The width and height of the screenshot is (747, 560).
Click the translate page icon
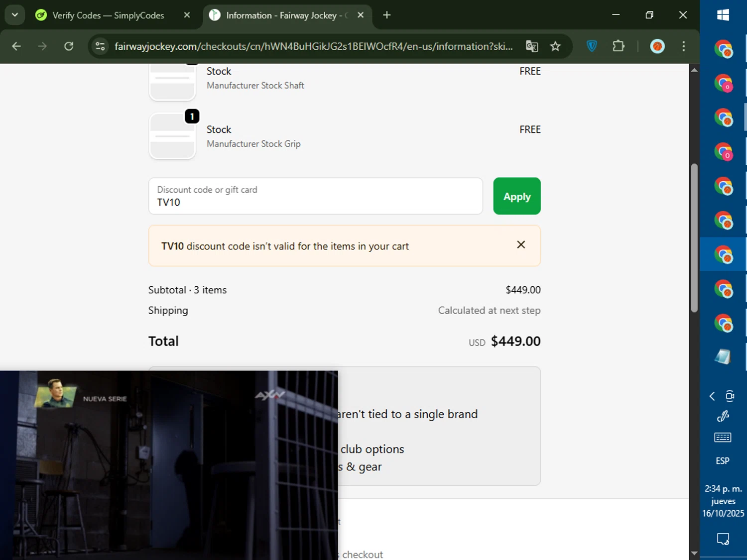pos(532,46)
